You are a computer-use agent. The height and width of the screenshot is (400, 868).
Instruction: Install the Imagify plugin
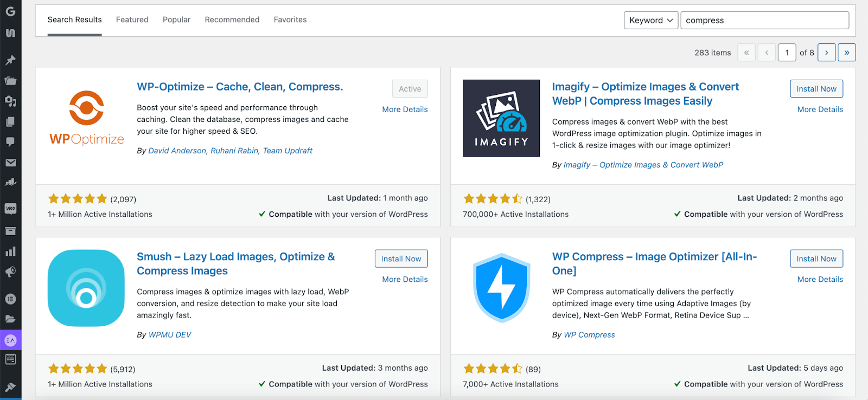(x=816, y=89)
